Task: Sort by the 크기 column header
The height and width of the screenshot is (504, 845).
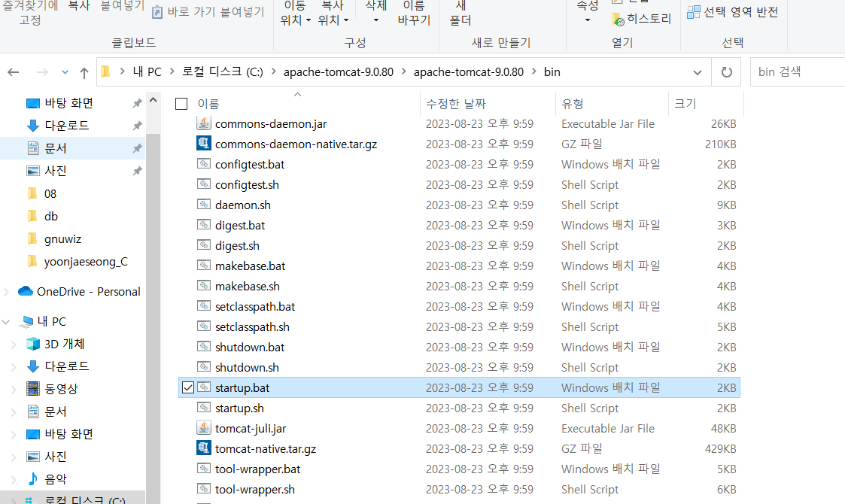Action: click(x=685, y=104)
